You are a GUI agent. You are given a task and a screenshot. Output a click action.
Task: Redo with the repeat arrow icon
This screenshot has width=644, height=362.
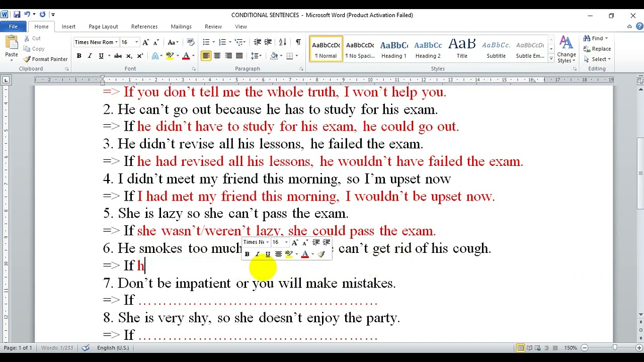tap(42, 15)
